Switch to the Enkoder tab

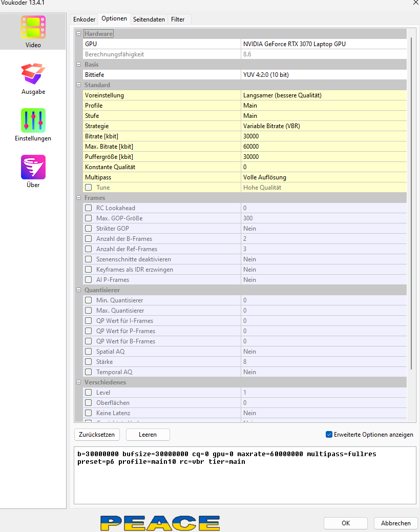point(84,19)
